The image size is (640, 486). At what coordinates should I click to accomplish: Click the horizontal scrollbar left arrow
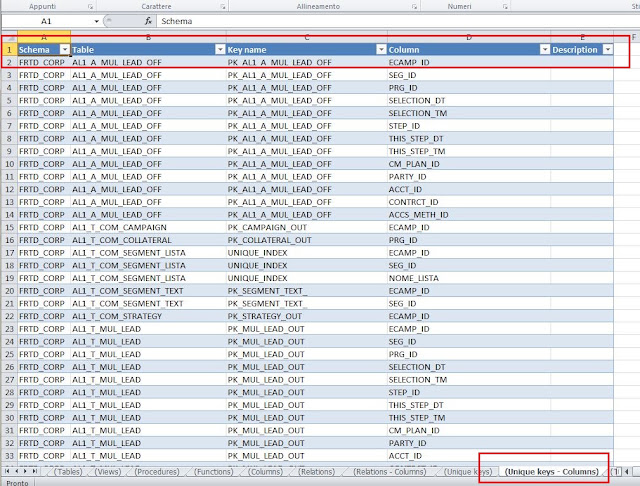[627, 472]
